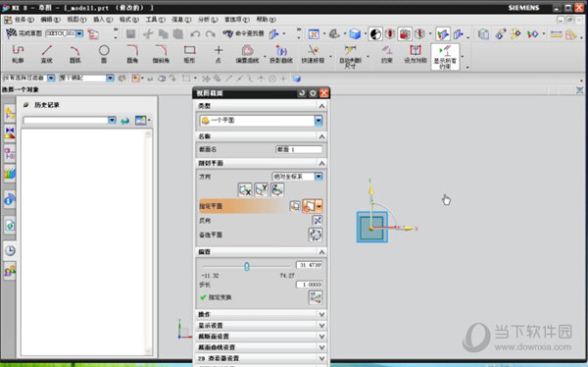588x367 pixels.
Task: Open the Analysis (分析) menu
Action: [x=208, y=20]
